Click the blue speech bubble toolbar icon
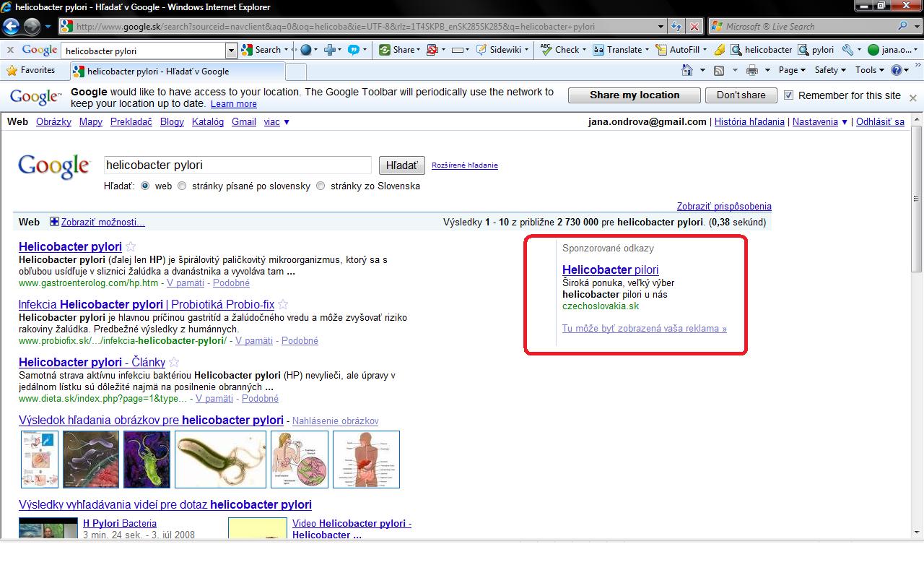924x578 pixels. [354, 50]
